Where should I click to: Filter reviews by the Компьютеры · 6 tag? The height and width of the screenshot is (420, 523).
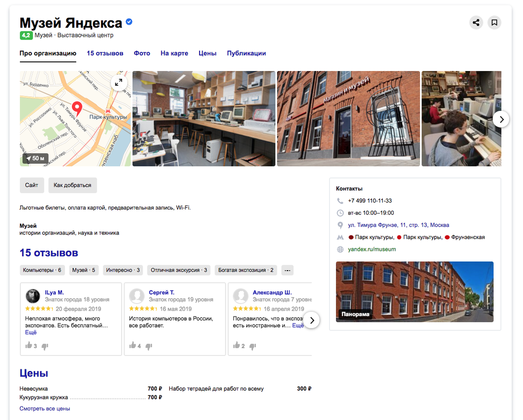[x=42, y=270]
